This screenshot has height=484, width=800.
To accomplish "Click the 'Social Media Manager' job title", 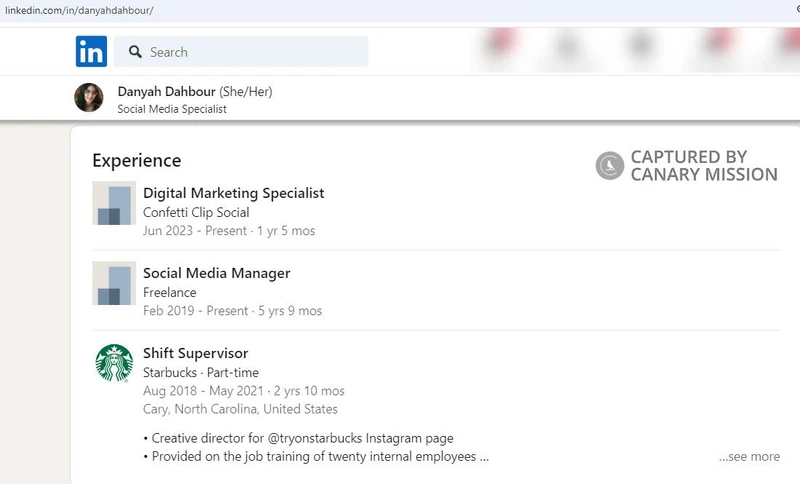I will (x=216, y=273).
